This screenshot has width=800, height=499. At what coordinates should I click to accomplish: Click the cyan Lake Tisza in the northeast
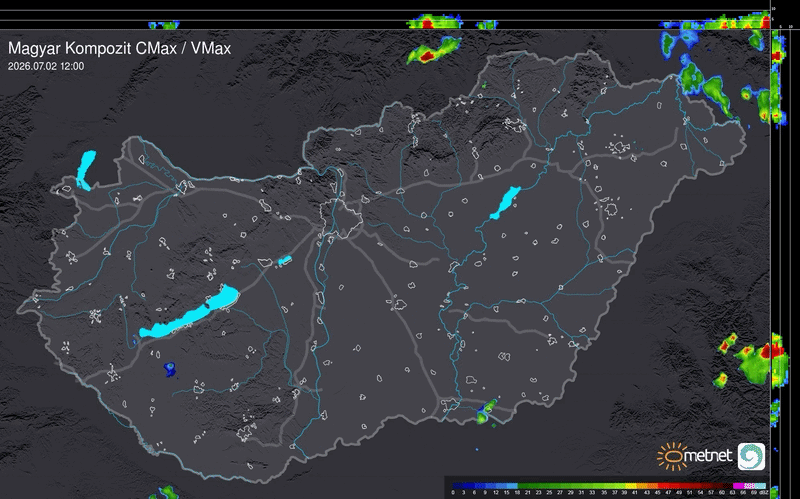505,203
